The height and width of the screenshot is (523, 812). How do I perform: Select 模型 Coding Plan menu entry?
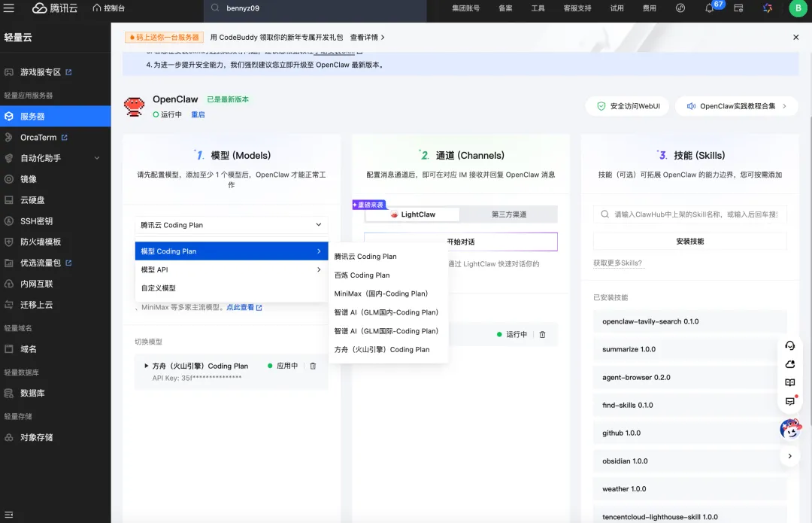coord(231,251)
